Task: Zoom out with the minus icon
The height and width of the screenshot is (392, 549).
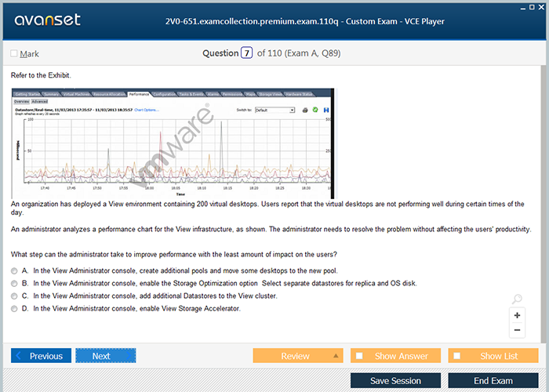Action: [x=516, y=330]
